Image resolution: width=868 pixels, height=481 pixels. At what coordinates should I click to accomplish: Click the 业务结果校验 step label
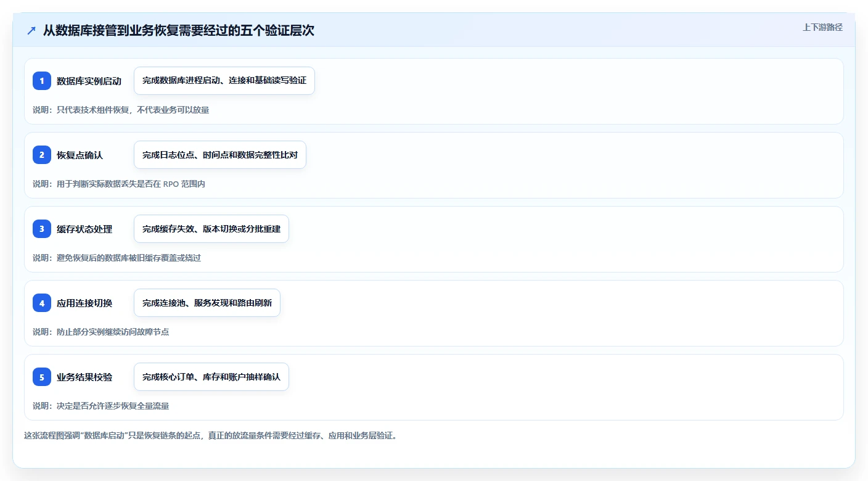tap(84, 377)
